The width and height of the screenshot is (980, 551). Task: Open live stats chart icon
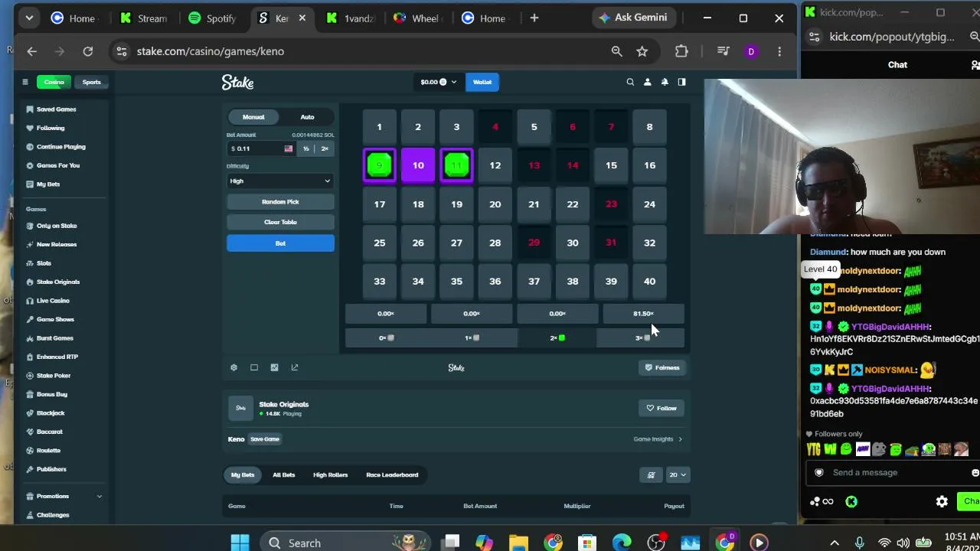(x=274, y=367)
